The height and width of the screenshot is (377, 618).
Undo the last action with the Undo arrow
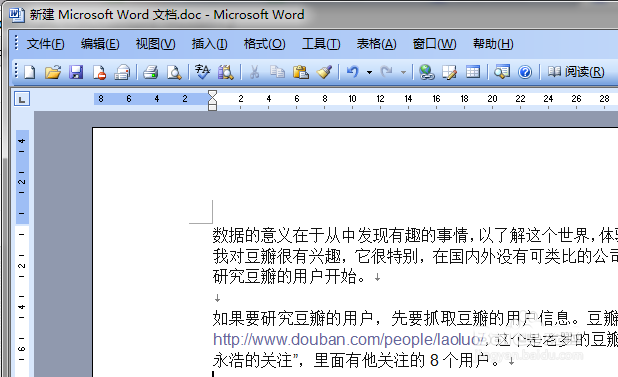[352, 72]
